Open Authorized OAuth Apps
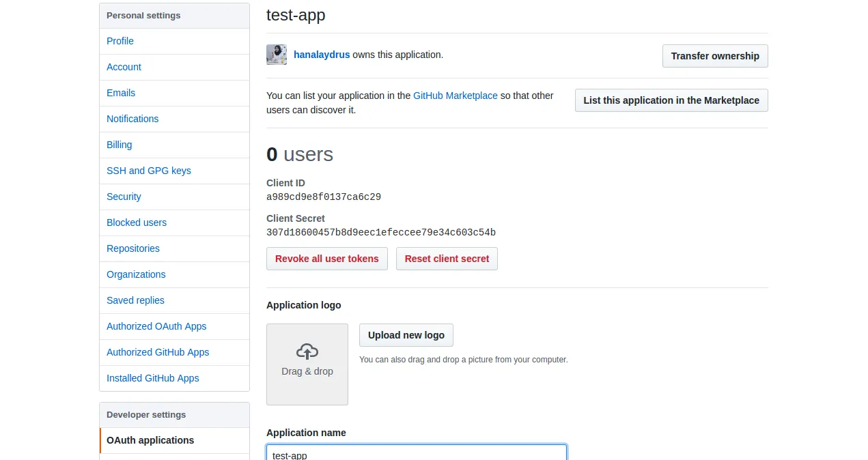Screen dimensions: 868x460 pos(156,326)
